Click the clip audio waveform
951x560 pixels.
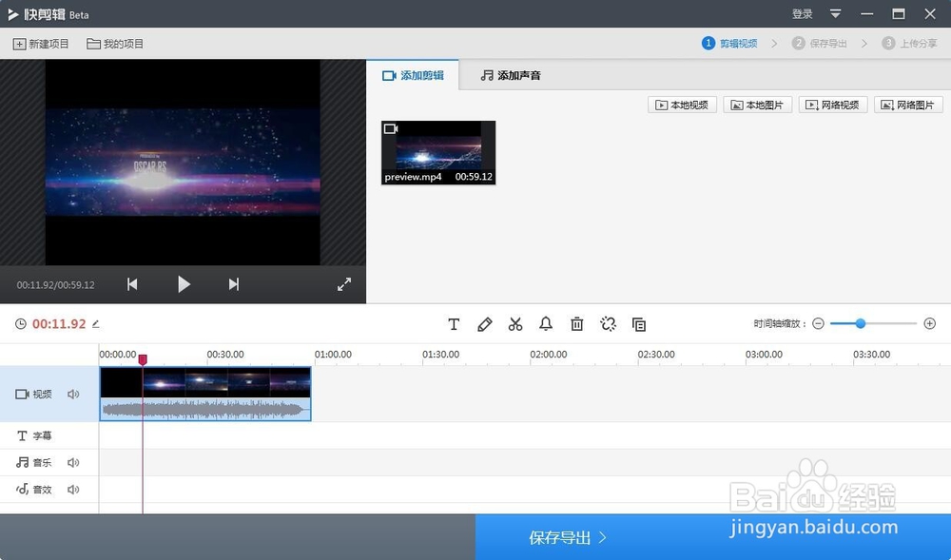tap(205, 409)
